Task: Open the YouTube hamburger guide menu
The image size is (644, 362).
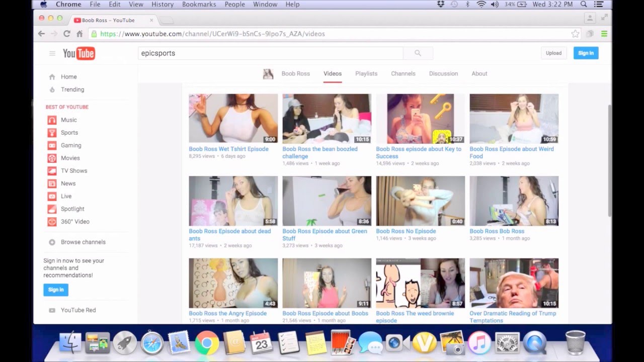Action: tap(52, 53)
